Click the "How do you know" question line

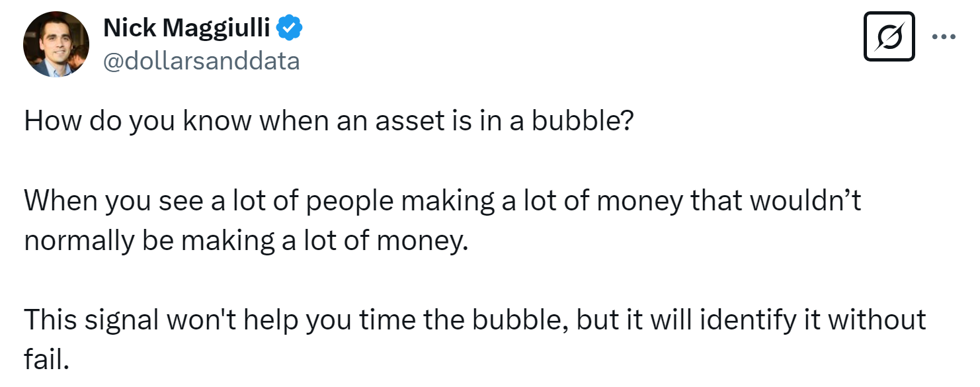(x=329, y=123)
